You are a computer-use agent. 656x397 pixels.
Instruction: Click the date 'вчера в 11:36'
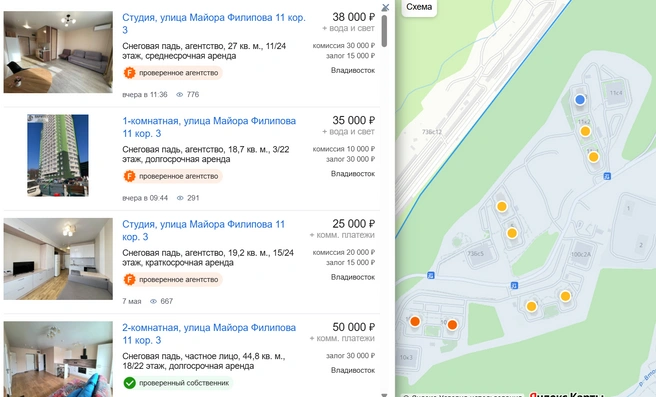click(x=145, y=95)
